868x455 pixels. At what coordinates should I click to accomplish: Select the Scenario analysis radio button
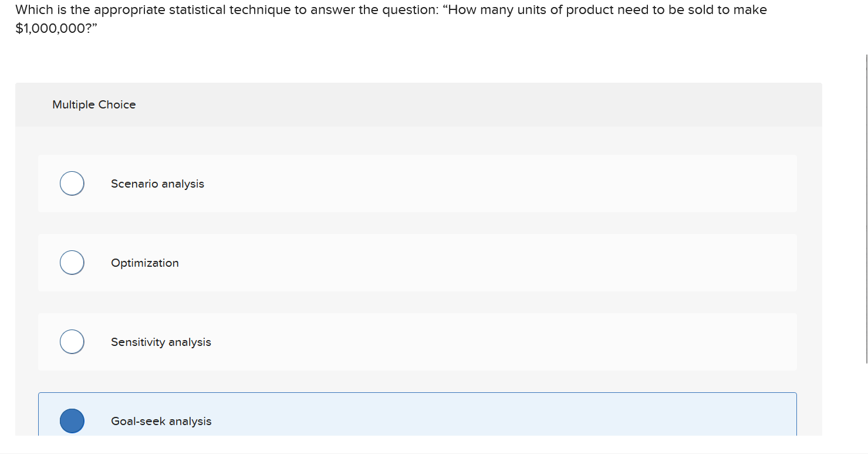coord(72,183)
